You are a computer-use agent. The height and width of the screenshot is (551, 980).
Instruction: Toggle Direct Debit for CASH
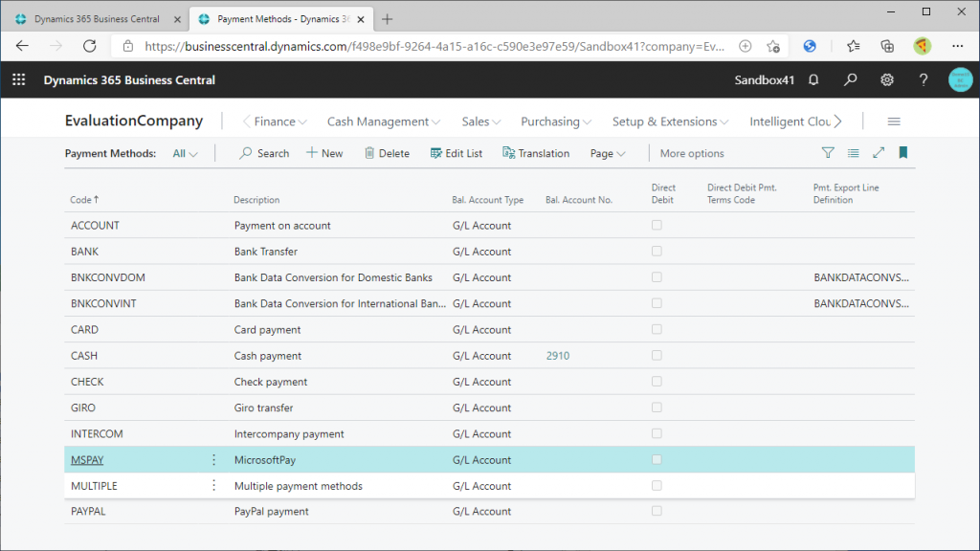click(x=657, y=356)
